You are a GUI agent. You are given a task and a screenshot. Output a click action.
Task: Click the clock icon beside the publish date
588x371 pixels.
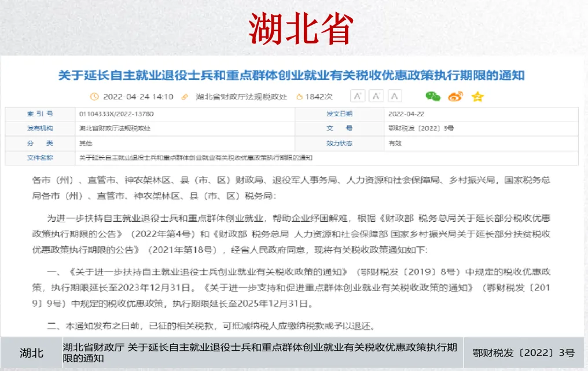tap(94, 97)
